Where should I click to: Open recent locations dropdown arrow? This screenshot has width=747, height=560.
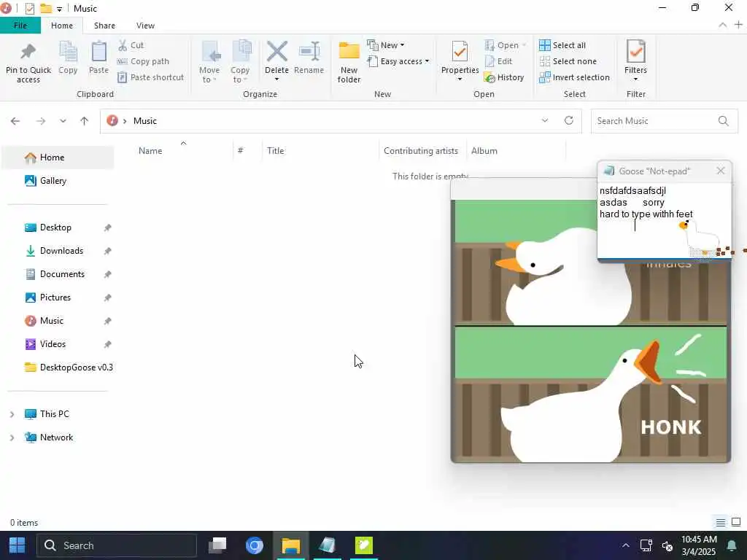click(63, 121)
